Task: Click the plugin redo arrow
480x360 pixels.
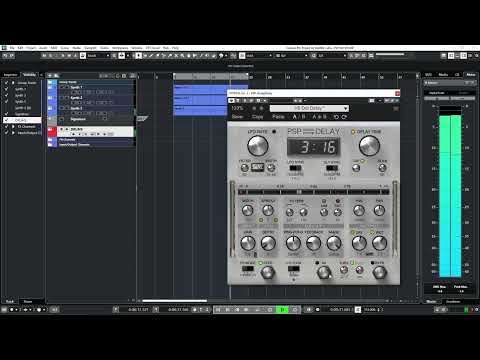Action: 344,117
